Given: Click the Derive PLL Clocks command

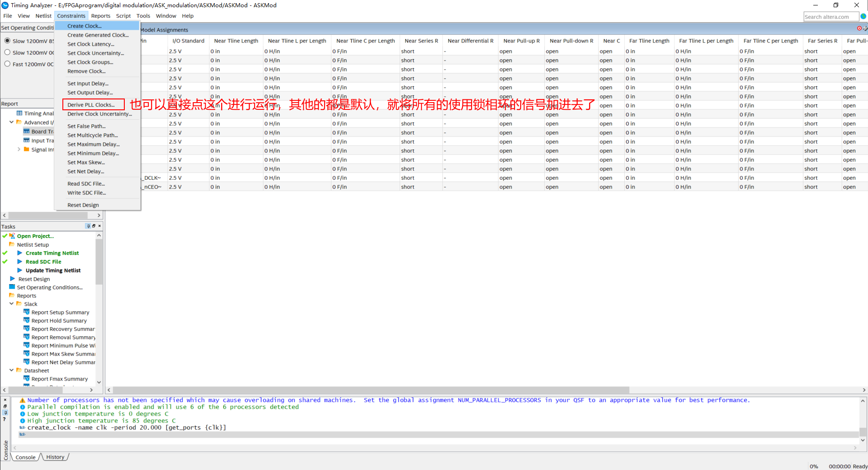Looking at the screenshot, I should click(x=92, y=104).
